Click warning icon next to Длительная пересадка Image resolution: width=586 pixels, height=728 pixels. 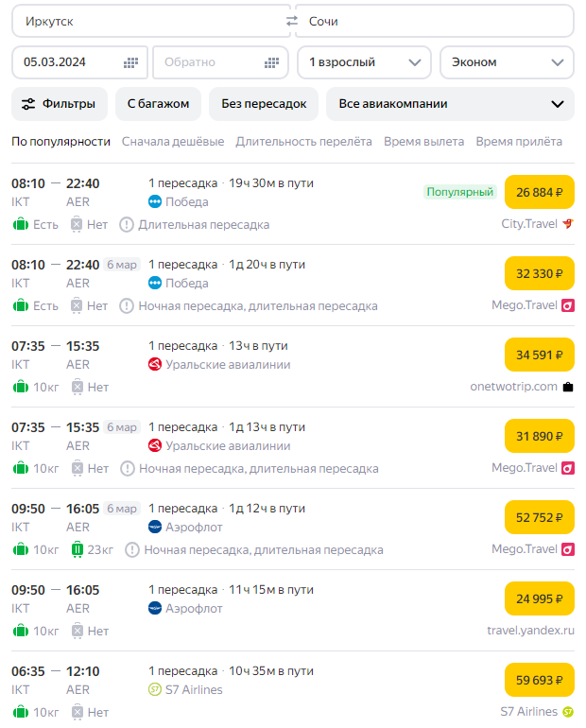click(127, 224)
